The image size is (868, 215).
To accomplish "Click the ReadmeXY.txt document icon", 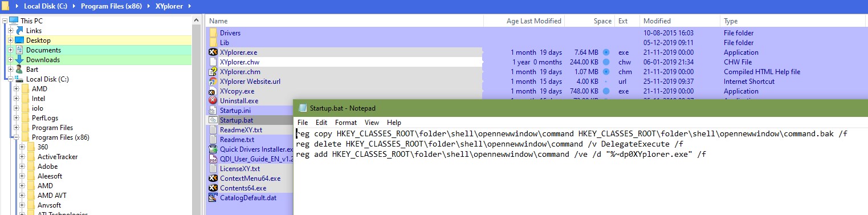I will 213,130.
